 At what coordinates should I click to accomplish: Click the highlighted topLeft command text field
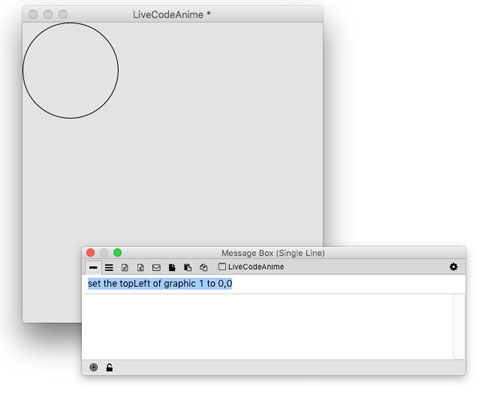pos(273,284)
